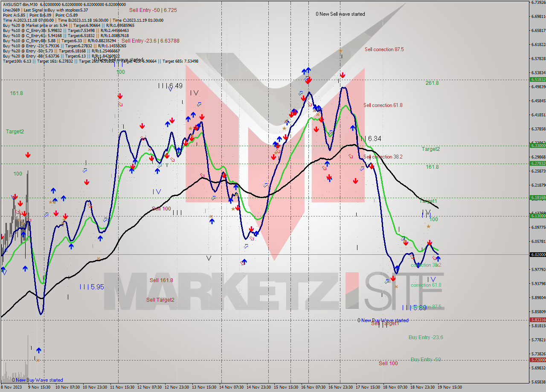The image size is (546, 392).
Task: Click the 'Buy Entry -50' label
Action: click(x=426, y=360)
